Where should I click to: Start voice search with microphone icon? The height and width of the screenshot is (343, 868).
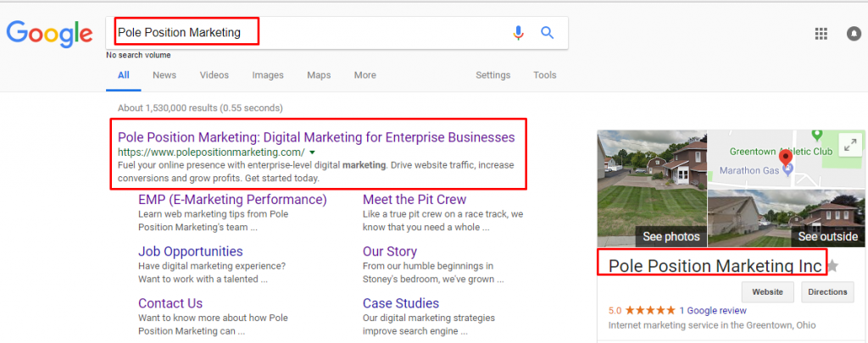(x=518, y=33)
